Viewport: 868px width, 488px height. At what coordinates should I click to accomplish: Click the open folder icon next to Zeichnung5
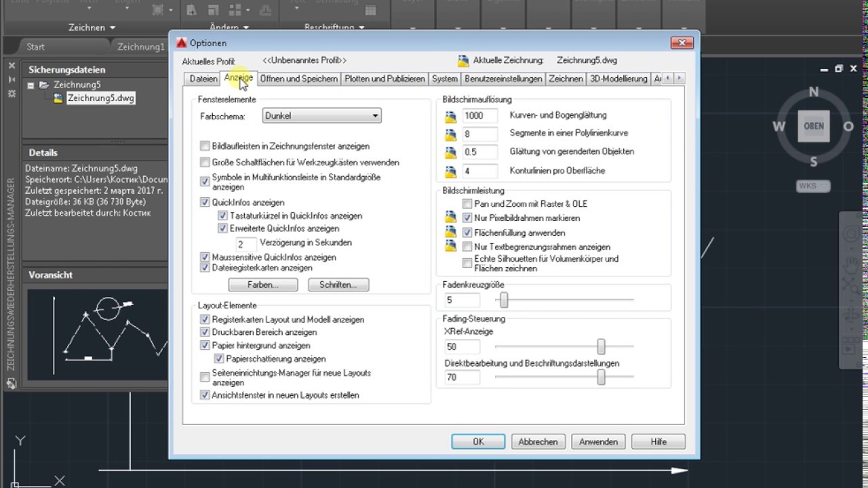(44, 85)
